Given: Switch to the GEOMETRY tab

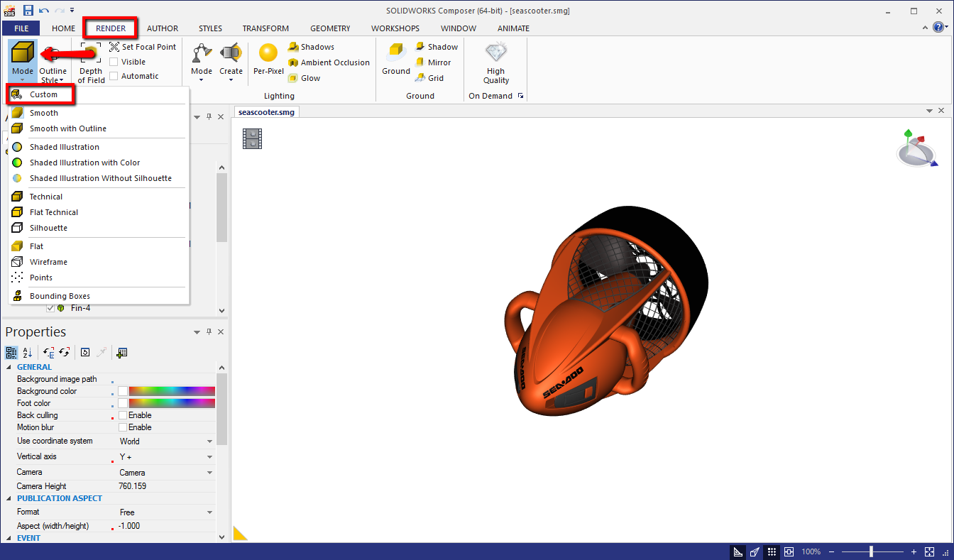Looking at the screenshot, I should tap(329, 28).
